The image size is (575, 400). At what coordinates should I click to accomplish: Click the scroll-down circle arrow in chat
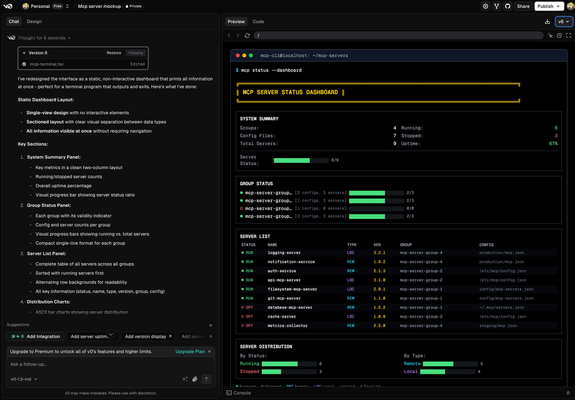[x=111, y=334]
